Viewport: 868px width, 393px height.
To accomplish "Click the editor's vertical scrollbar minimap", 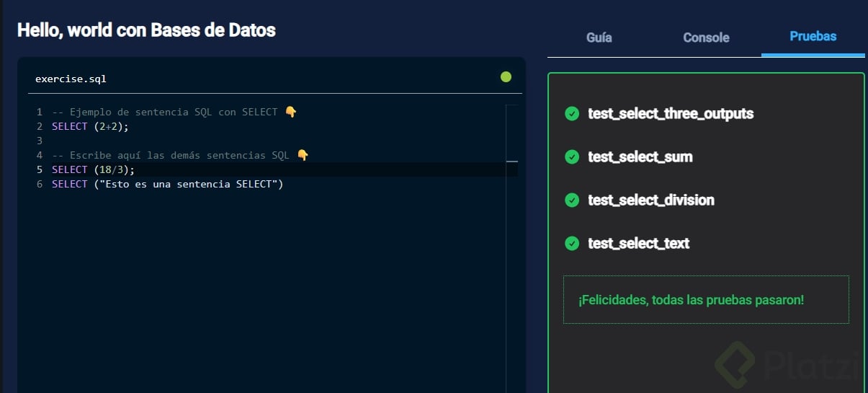I will pos(512,216).
